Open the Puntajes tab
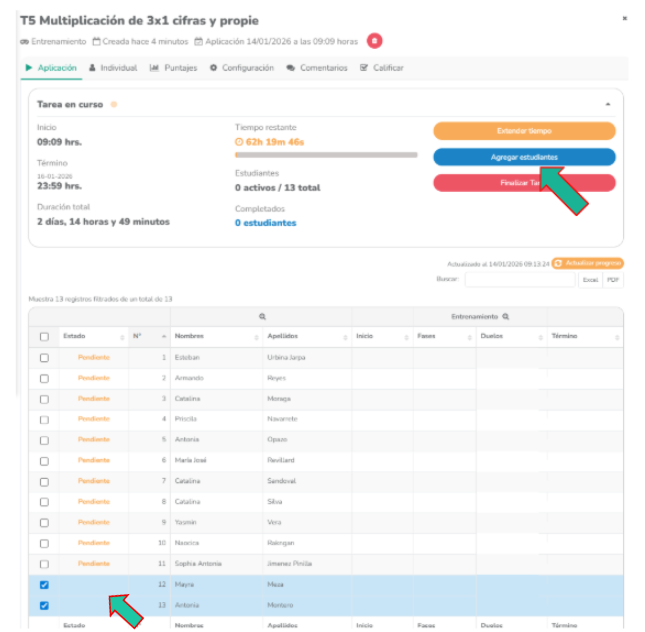This screenshot has width=645, height=632. (x=174, y=68)
